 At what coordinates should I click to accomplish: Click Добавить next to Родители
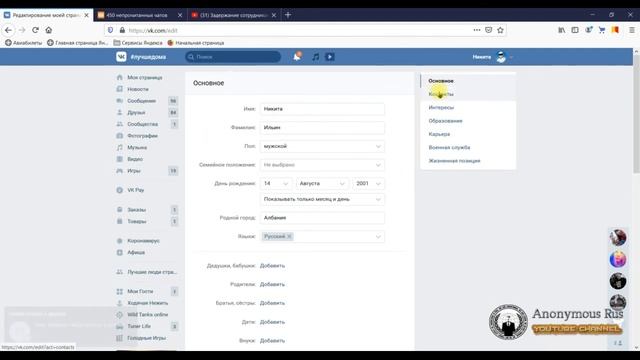[272, 284]
